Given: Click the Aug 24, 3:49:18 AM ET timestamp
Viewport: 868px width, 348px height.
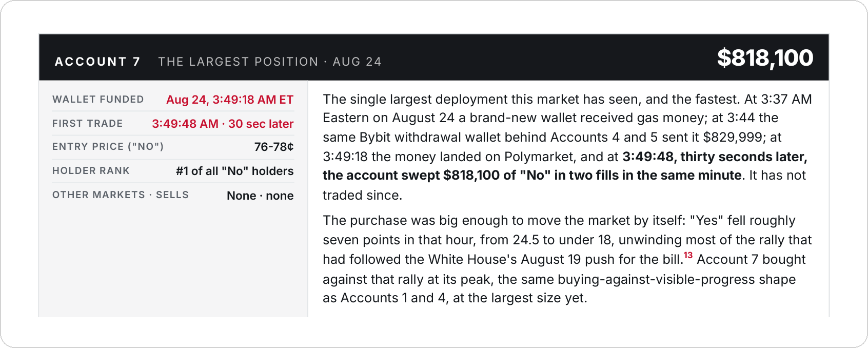Looking at the screenshot, I should tap(230, 100).
